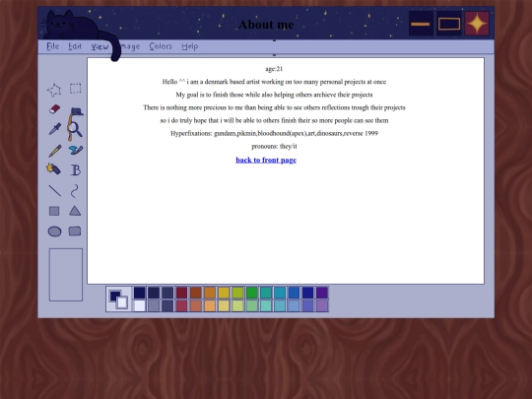Viewport: 532px width, 399px height.
Task: Pick the red eraser tool
Action: (x=54, y=109)
